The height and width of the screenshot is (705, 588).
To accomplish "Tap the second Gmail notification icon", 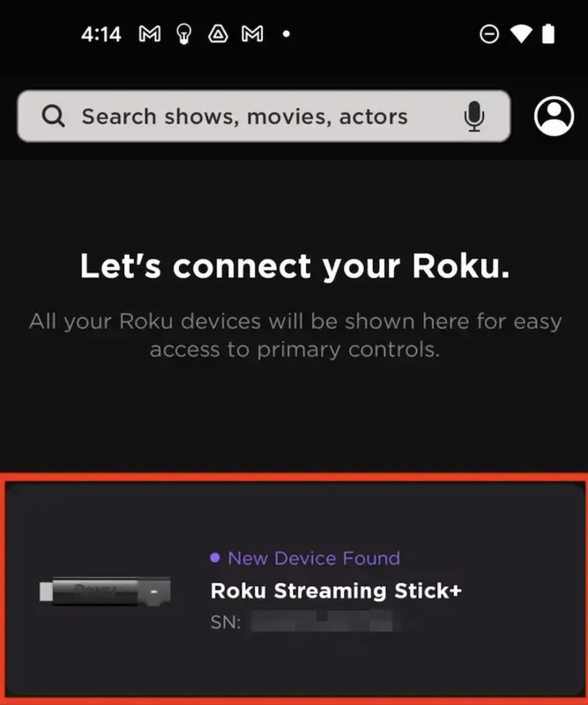I will tap(252, 33).
